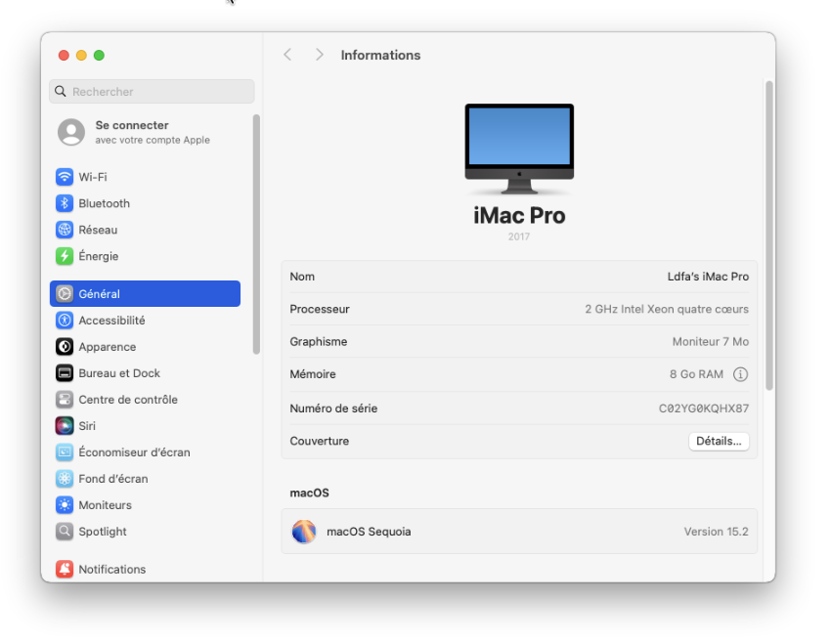Open Accessibilité settings
Image resolution: width=831 pixels, height=644 pixels.
pos(145,321)
